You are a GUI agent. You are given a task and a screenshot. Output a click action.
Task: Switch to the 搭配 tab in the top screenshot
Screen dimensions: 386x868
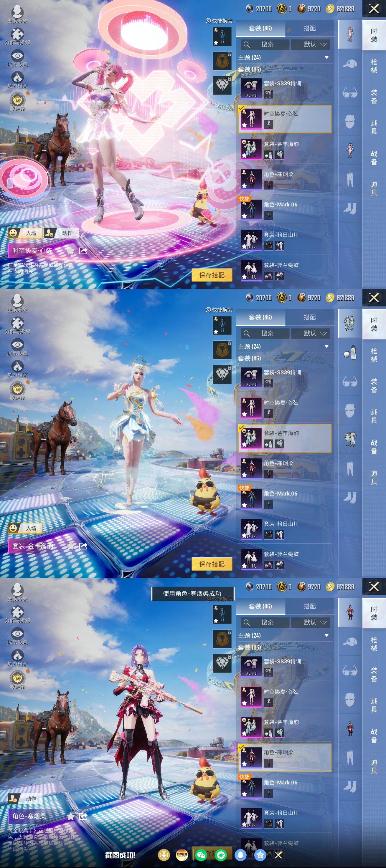310,28
